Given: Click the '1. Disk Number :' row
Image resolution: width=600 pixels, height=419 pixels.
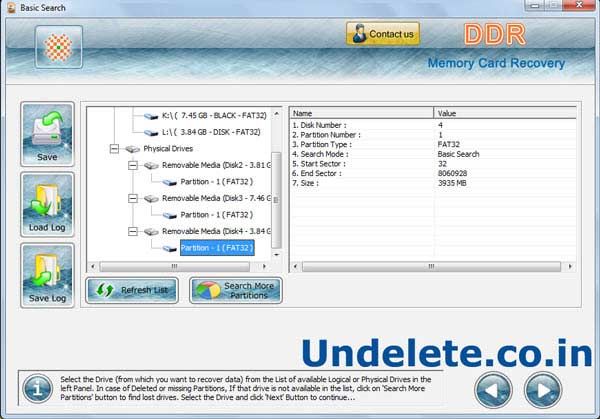Looking at the screenshot, I should [433, 125].
